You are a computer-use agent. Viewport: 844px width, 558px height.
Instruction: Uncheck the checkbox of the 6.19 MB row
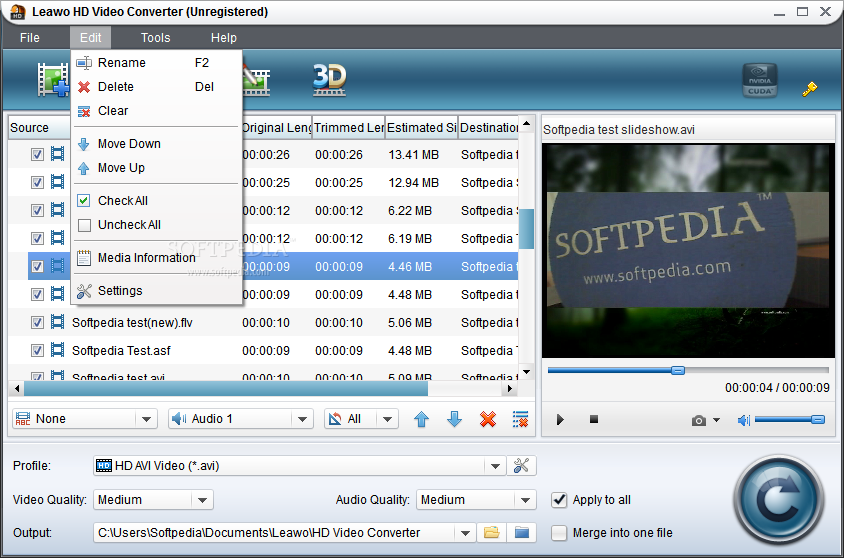37,239
